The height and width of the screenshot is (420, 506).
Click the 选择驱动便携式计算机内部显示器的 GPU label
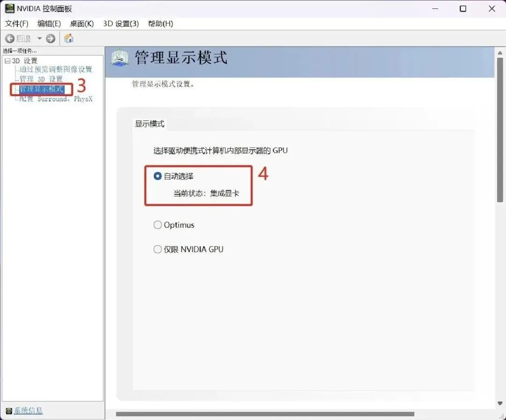click(x=220, y=151)
